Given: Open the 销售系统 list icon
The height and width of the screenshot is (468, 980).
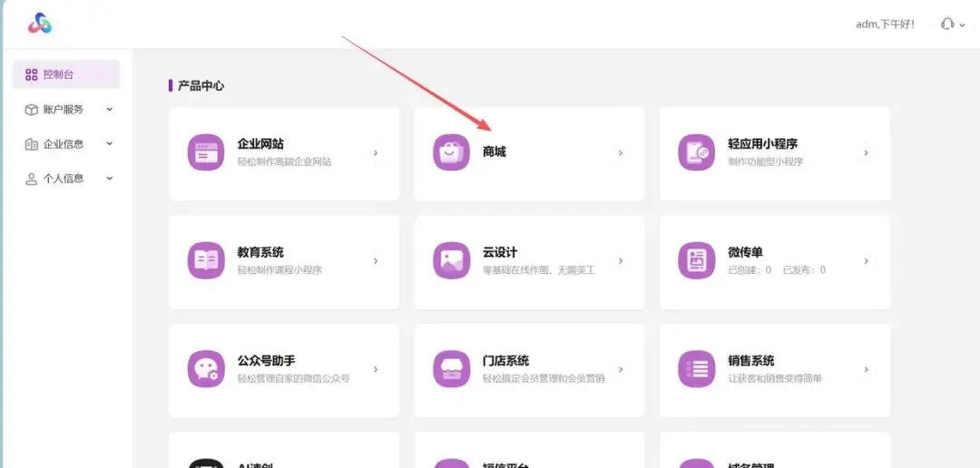Looking at the screenshot, I should (697, 368).
